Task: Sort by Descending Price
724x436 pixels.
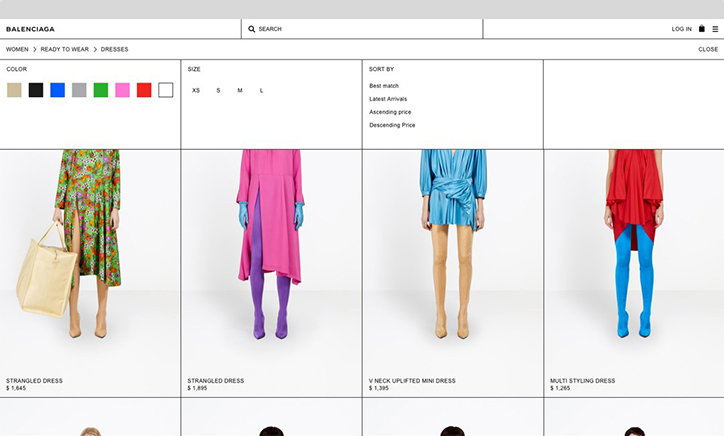Action: pyautogui.click(x=392, y=125)
